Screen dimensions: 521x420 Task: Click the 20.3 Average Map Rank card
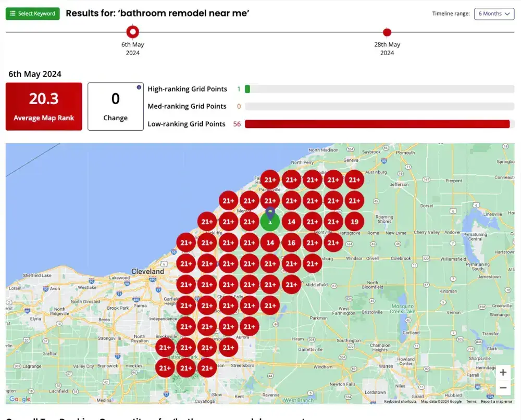pyautogui.click(x=44, y=106)
